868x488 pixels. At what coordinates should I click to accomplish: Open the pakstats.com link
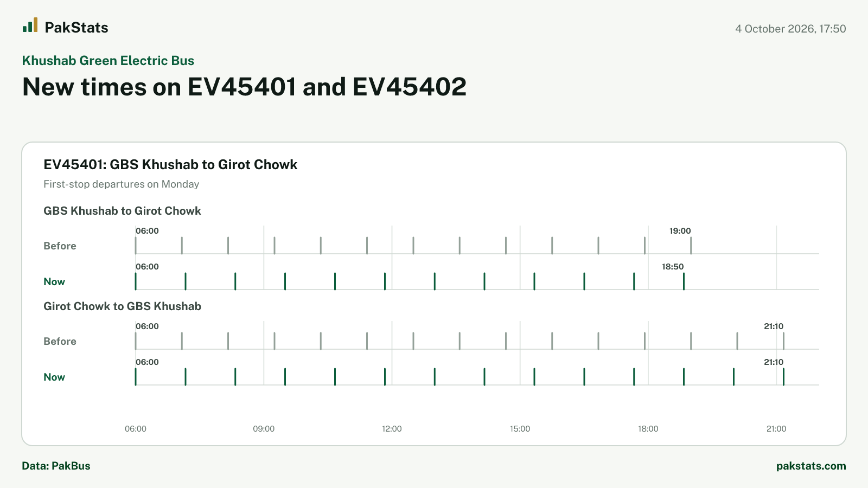point(811,466)
